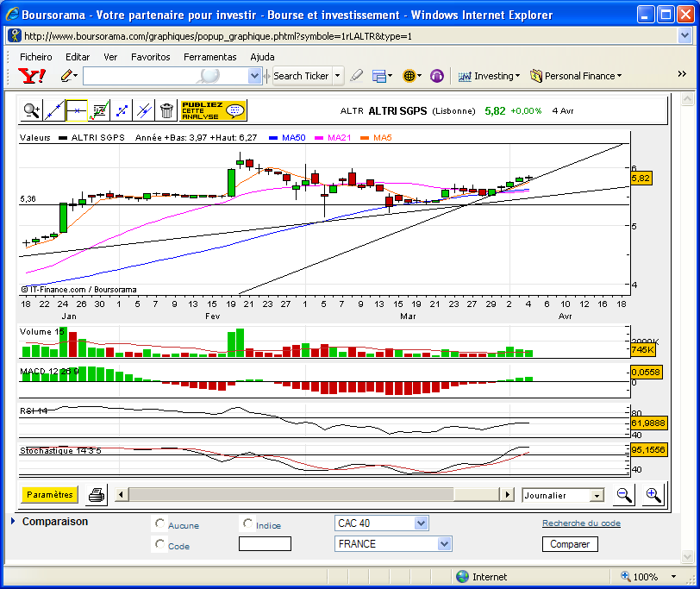Open the Personal Finance toolbar menu
The image size is (700, 589).
(576, 76)
